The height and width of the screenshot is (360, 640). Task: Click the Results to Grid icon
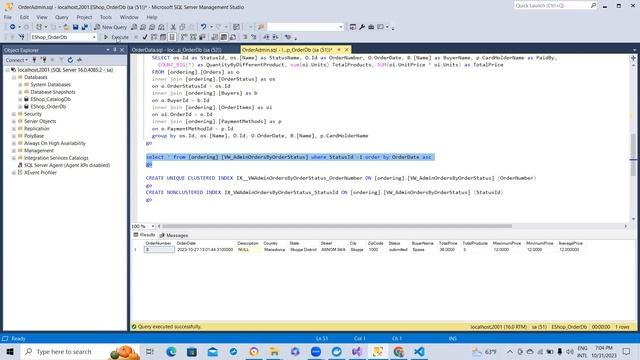pos(224,37)
